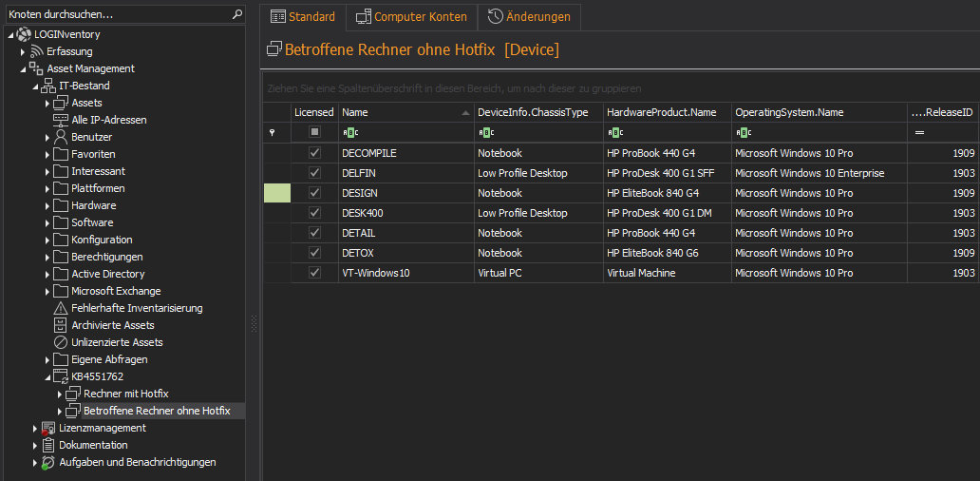Sort by the Licensed column header

point(315,112)
